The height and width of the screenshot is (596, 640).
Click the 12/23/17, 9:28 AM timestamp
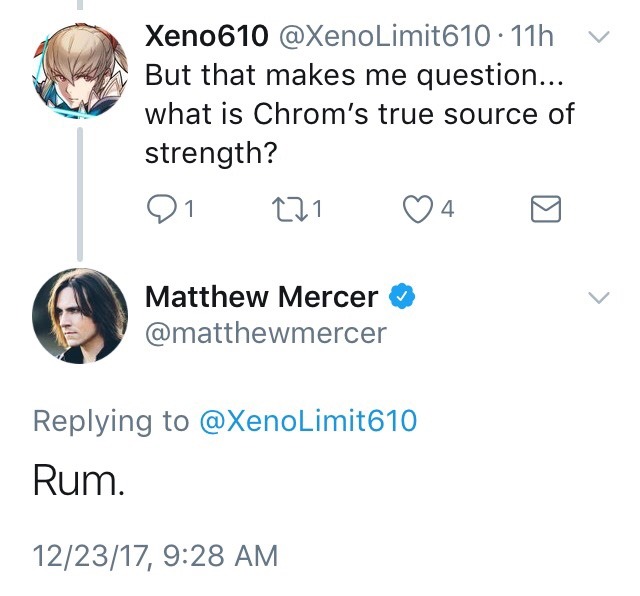click(154, 553)
